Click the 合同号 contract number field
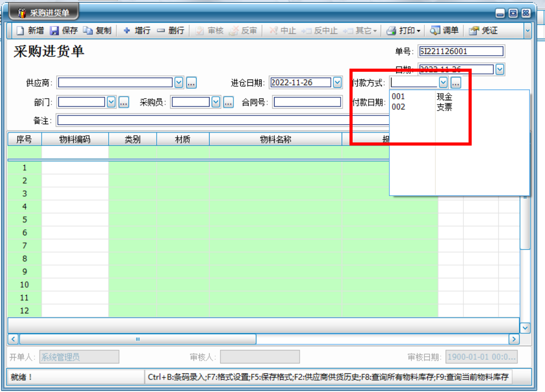Viewport: 545px width, 392px height. [307, 102]
